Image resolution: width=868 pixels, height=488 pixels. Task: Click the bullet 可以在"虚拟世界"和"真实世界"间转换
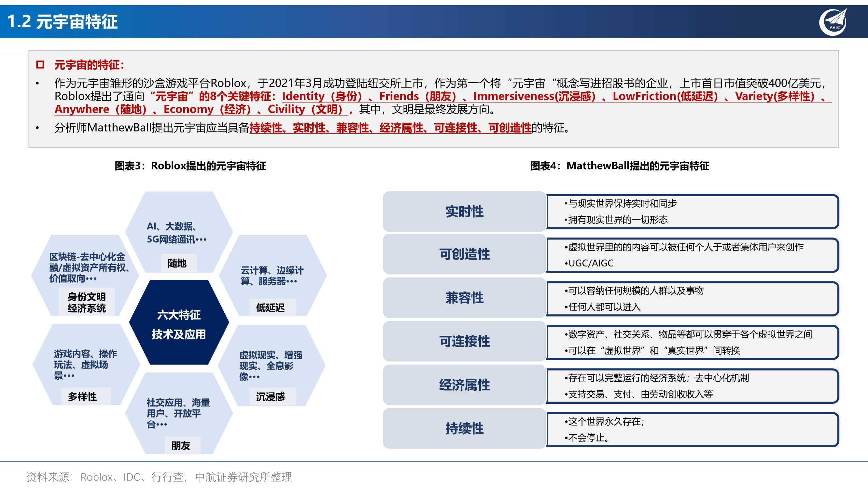point(652,350)
